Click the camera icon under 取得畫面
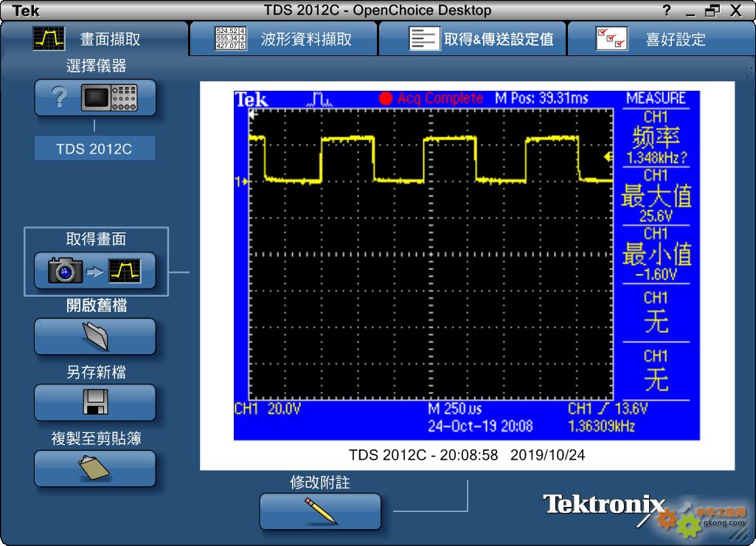 pos(65,270)
